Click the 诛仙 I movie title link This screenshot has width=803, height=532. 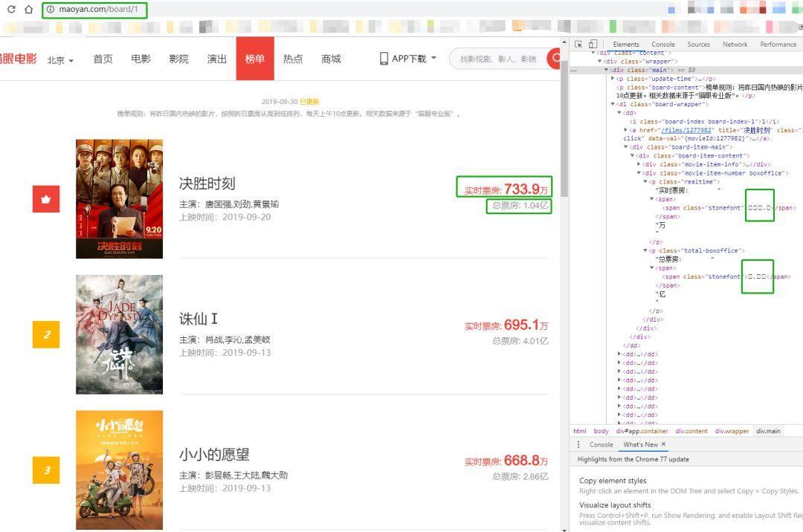(199, 319)
